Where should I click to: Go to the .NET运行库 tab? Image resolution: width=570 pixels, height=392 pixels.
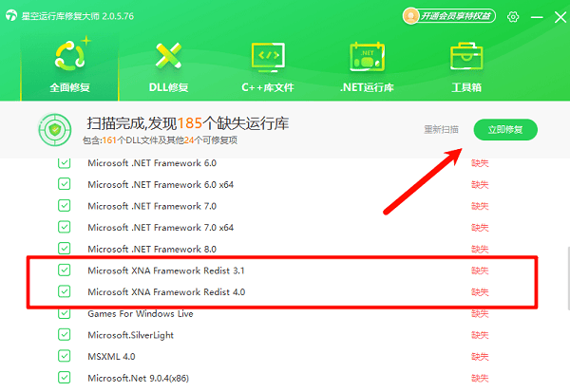coord(367,67)
